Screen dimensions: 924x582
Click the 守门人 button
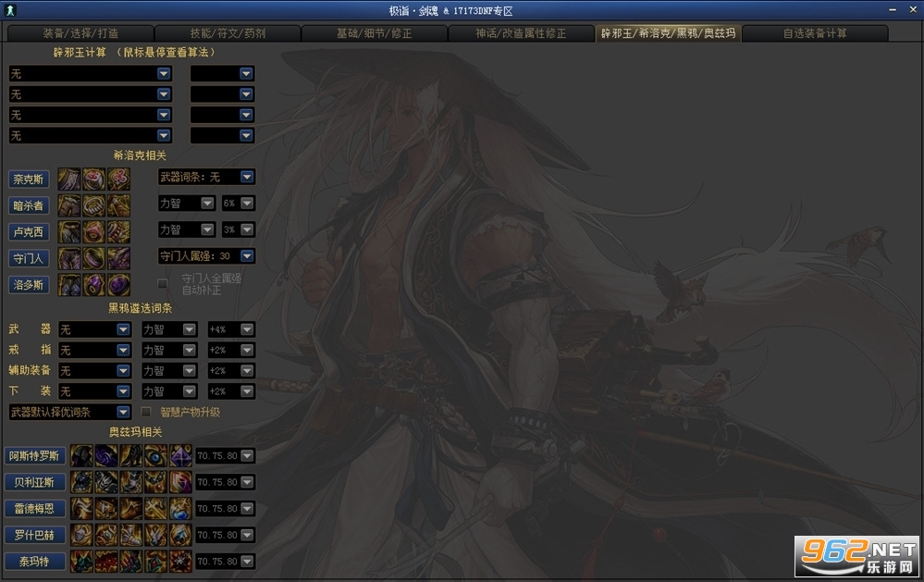click(29, 259)
